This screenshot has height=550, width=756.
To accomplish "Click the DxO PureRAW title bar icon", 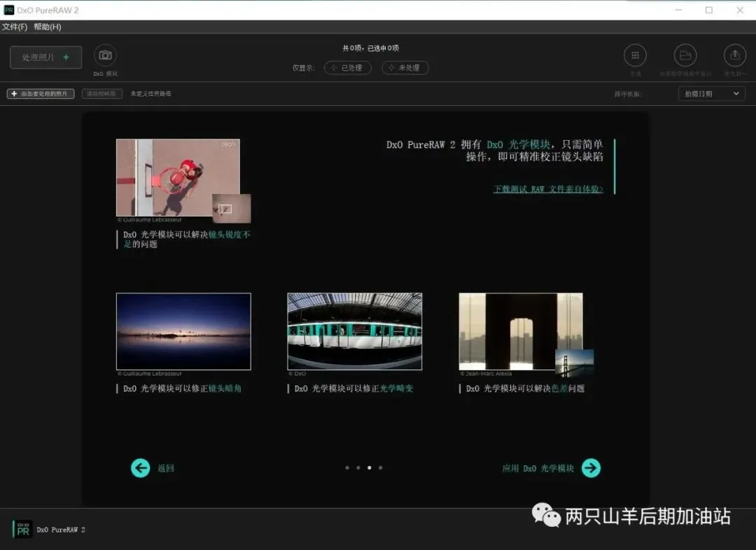I will (8, 10).
